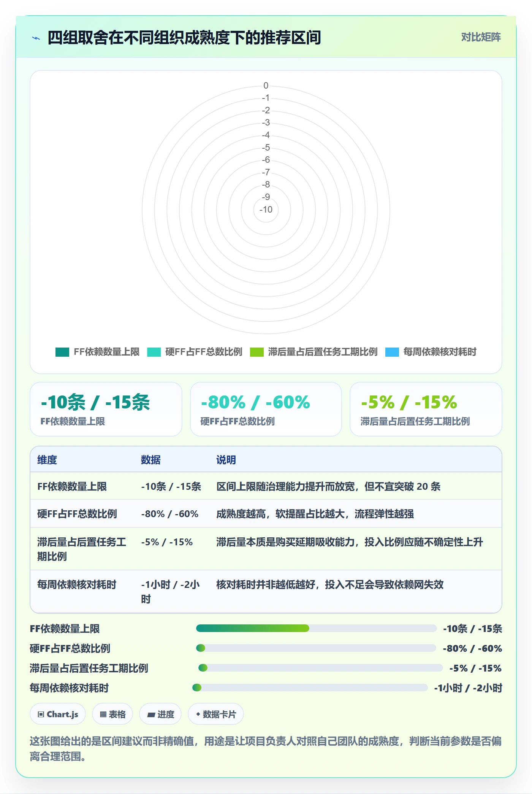Image resolution: width=532 pixels, height=794 pixels.
Task: Click the 每周依赖核对耗时 progress bar
Action: tap(310, 688)
